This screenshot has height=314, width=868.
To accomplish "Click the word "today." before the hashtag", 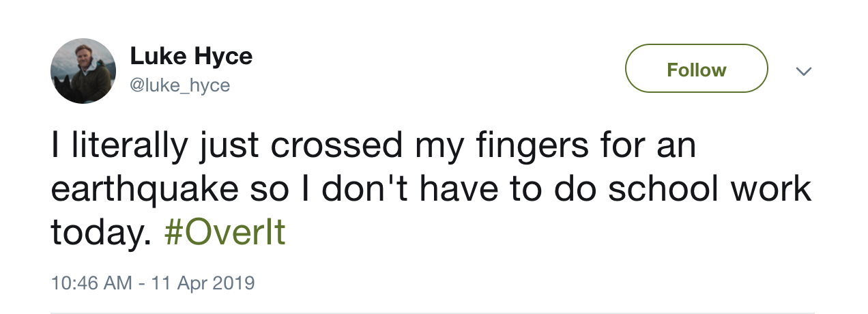I will (x=100, y=233).
